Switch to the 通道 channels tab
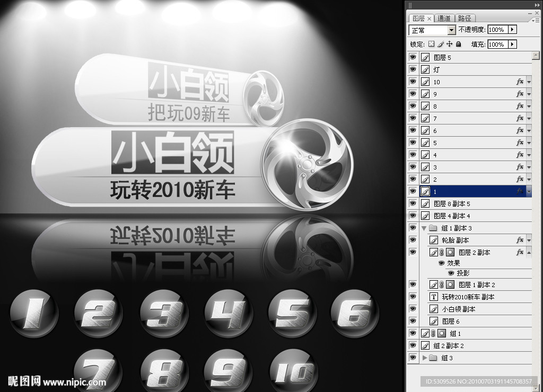 [x=444, y=18]
